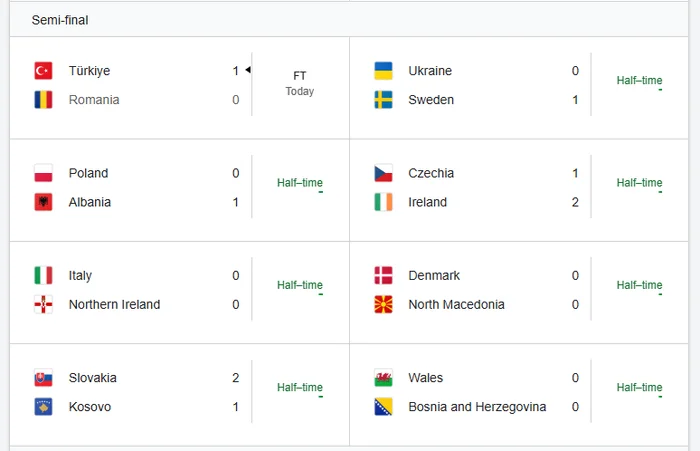Open the Bosnia and Herzegovina team link

click(477, 407)
